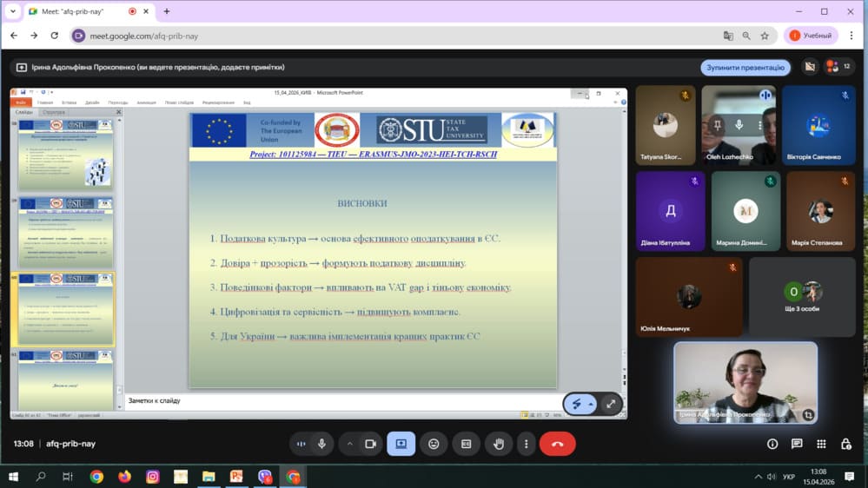Toggle captions on in the meeting
Viewport: 868px width, 488px height.
click(466, 444)
